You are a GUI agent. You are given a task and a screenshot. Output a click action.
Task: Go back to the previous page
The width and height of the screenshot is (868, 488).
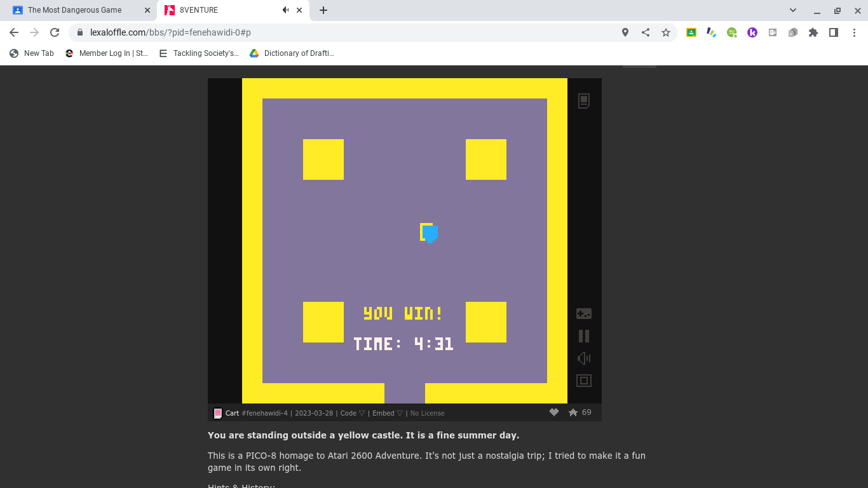pos(14,32)
